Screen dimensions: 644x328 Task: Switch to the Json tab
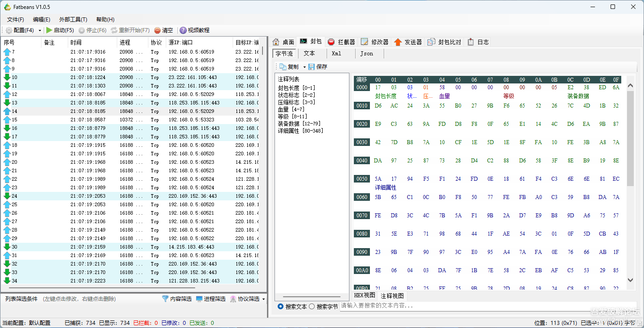368,53
